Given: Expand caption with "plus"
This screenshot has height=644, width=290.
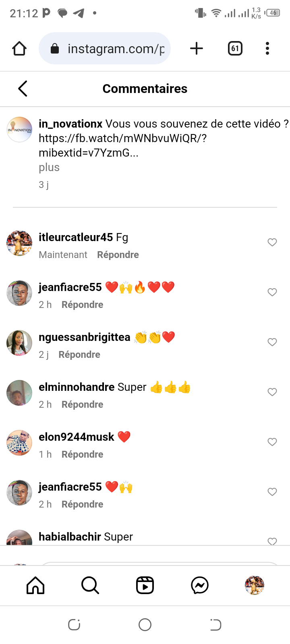Looking at the screenshot, I should pos(49,167).
